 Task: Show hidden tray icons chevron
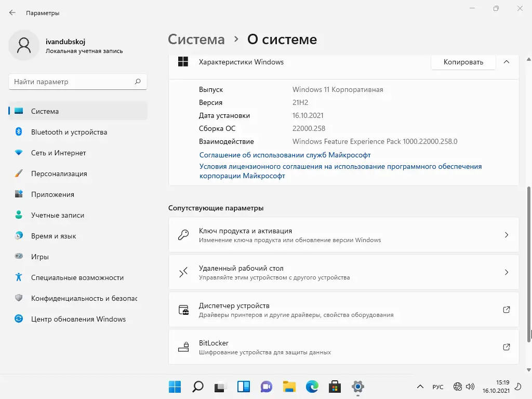click(x=420, y=387)
